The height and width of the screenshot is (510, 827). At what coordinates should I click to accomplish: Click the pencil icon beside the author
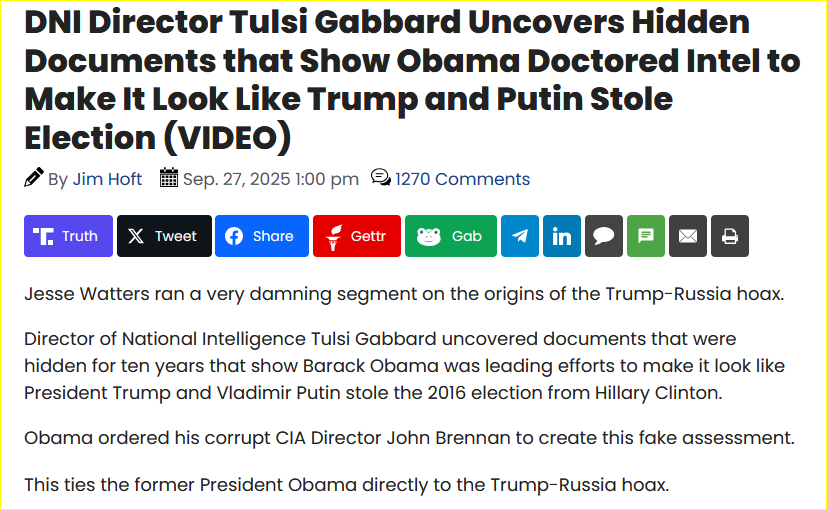click(x=34, y=178)
